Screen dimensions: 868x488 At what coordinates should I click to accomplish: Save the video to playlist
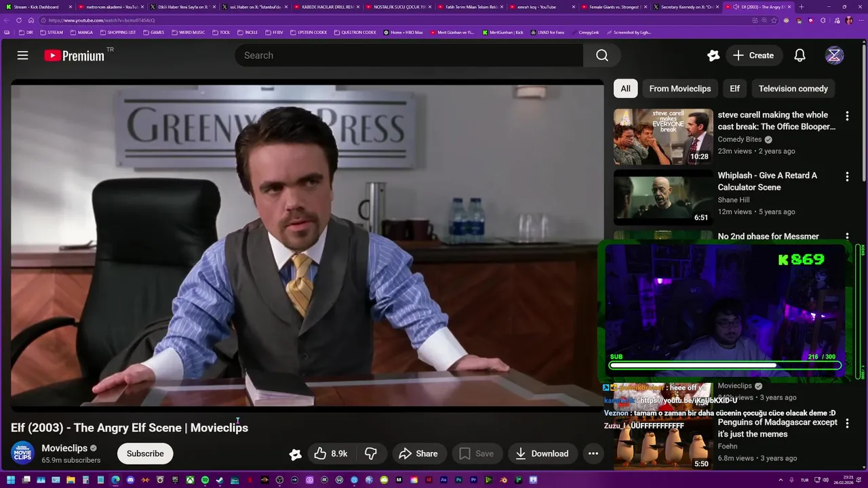pos(477,454)
